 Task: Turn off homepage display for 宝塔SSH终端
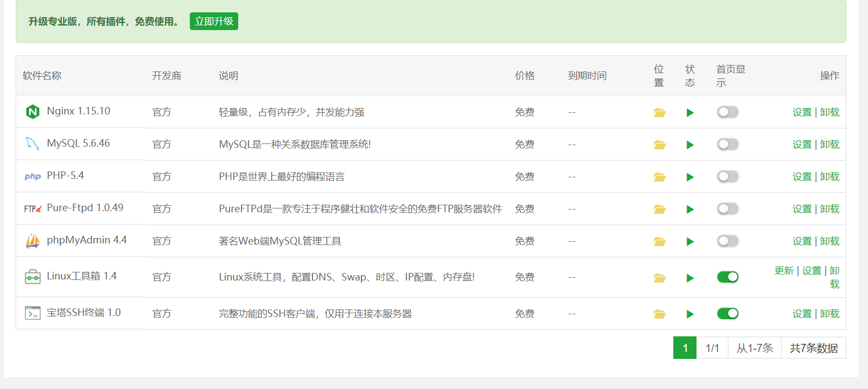click(728, 314)
